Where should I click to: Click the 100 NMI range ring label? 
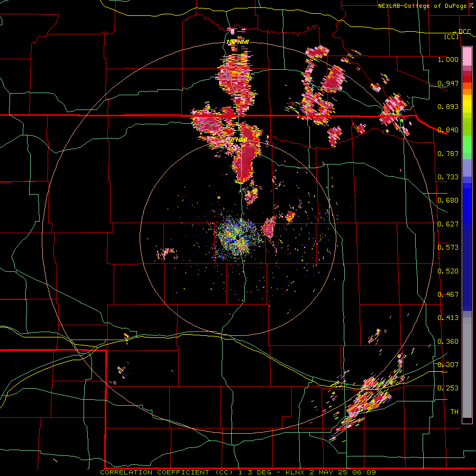click(x=237, y=42)
